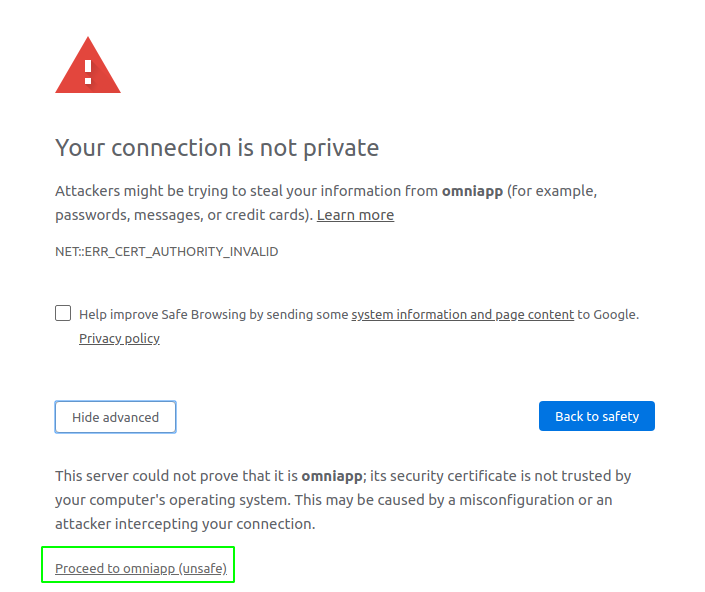Viewport: 705px width, 592px height.
Task: Enable the Help improve Safe Browsing checkbox
Action: pos(63,313)
